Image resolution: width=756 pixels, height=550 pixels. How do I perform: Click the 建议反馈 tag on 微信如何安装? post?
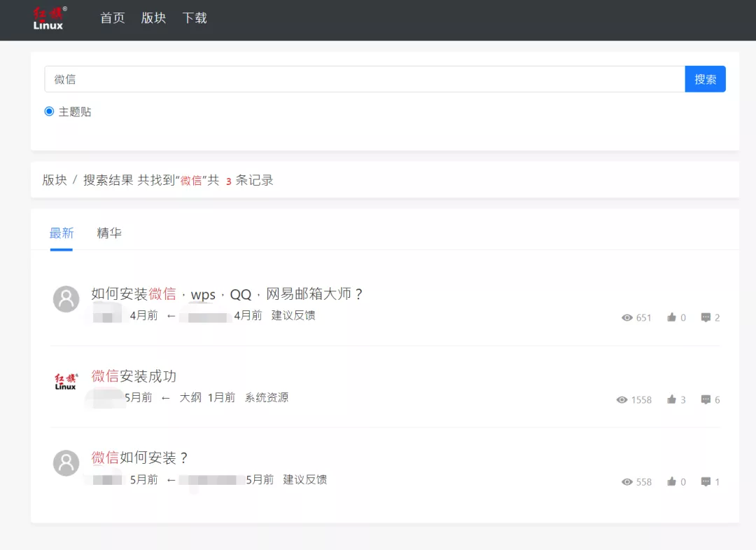click(x=304, y=479)
